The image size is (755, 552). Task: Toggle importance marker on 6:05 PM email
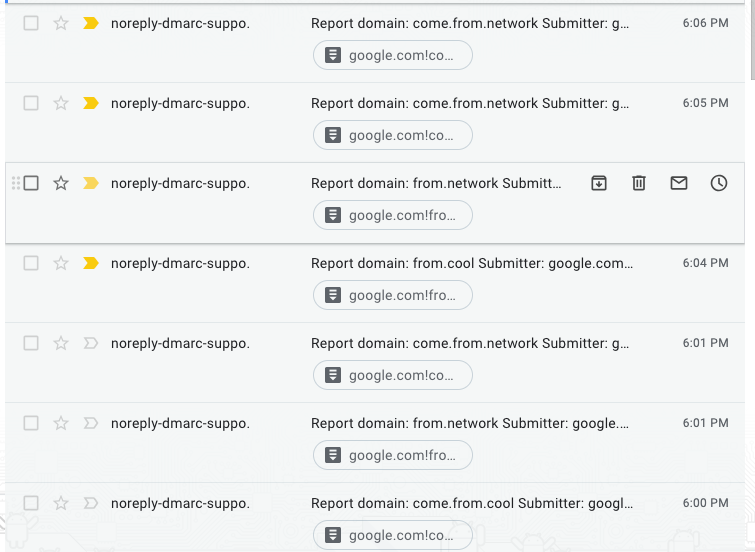[91, 103]
